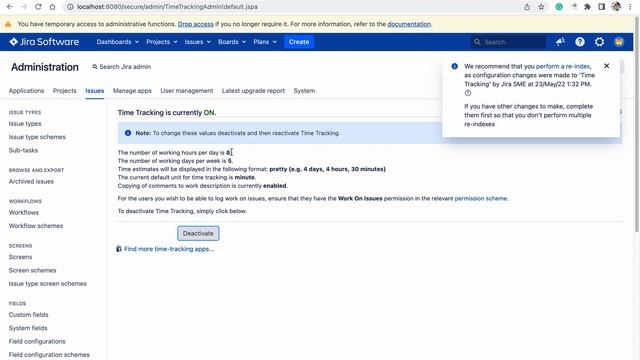This screenshot has width=640, height=360.
Task: Open the Latest upgrade report tab
Action: pos(253,91)
